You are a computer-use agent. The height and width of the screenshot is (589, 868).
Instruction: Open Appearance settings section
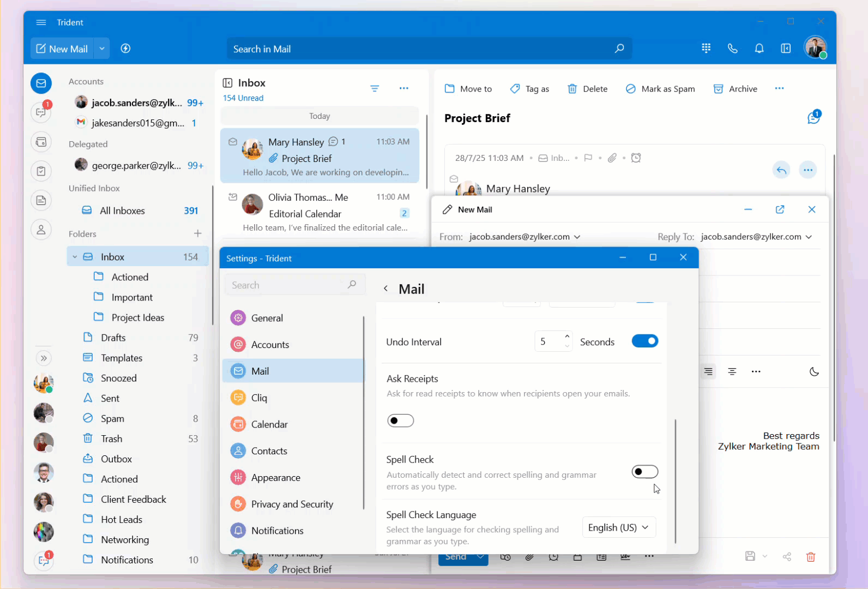click(x=293, y=478)
